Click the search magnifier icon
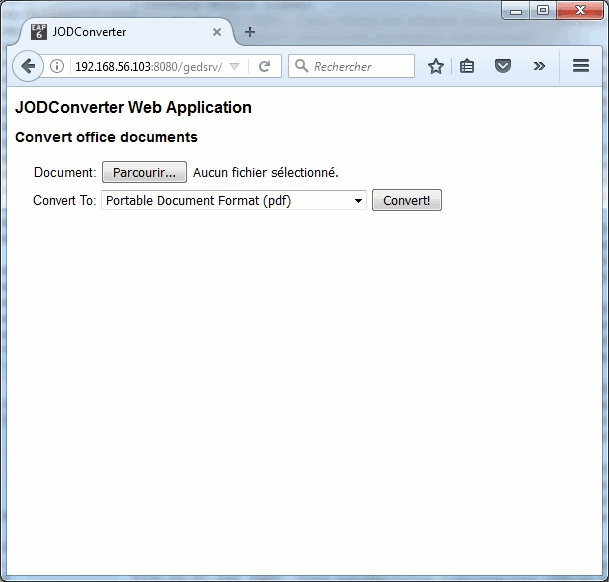 point(300,67)
